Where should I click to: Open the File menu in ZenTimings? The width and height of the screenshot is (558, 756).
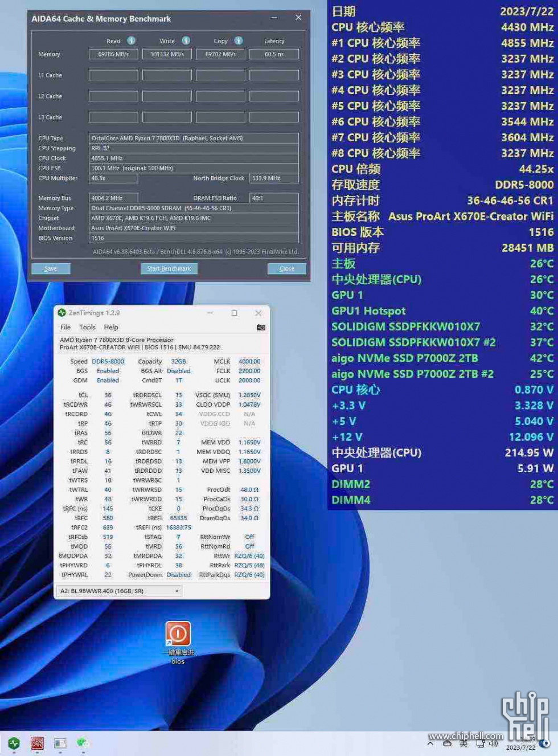[x=65, y=328]
